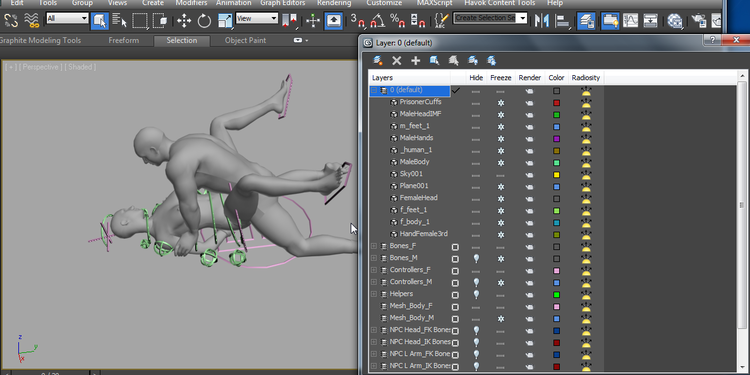750x375 pixels.
Task: Toggle the Percent Snap icon
Action: (397, 21)
